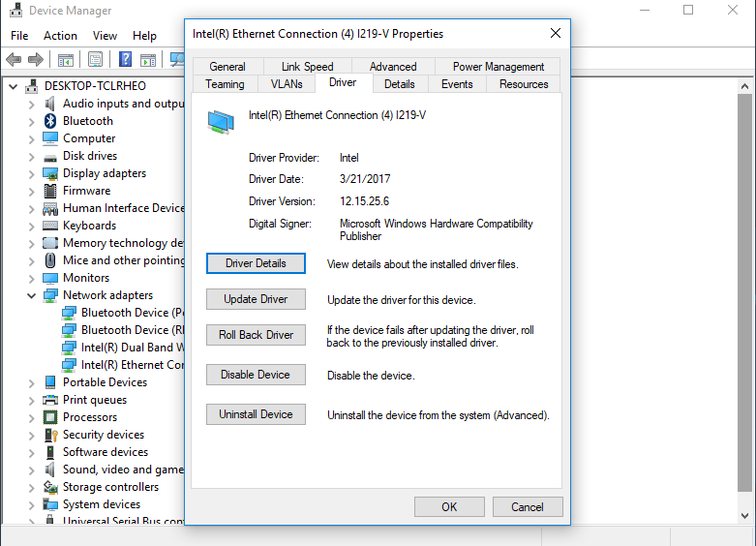Open the Help menu
The image size is (756, 546).
coord(144,36)
